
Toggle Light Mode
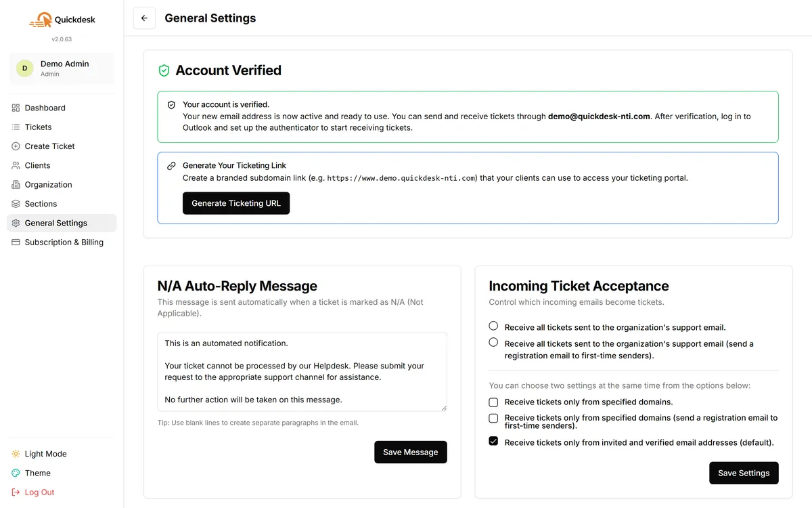coord(62,454)
